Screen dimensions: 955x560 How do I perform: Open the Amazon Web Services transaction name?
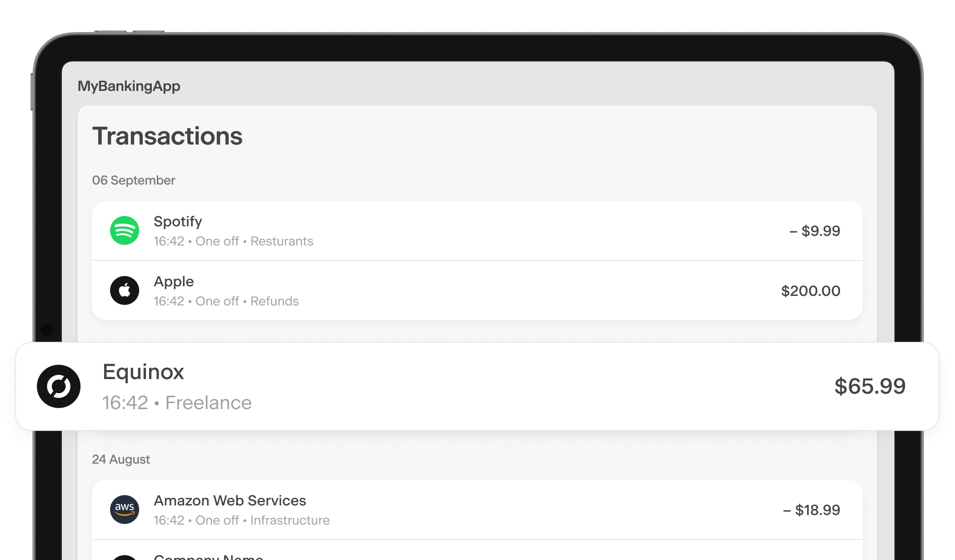point(230,501)
